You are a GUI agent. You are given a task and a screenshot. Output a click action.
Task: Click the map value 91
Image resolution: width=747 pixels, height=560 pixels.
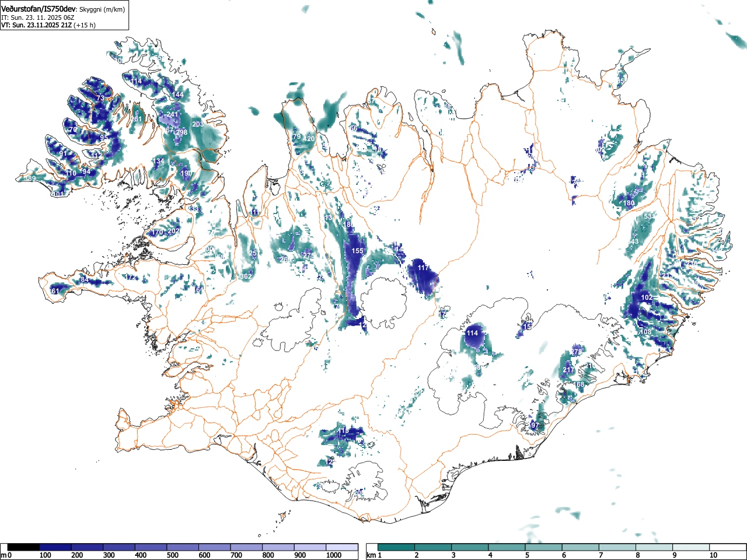[x=63, y=154]
